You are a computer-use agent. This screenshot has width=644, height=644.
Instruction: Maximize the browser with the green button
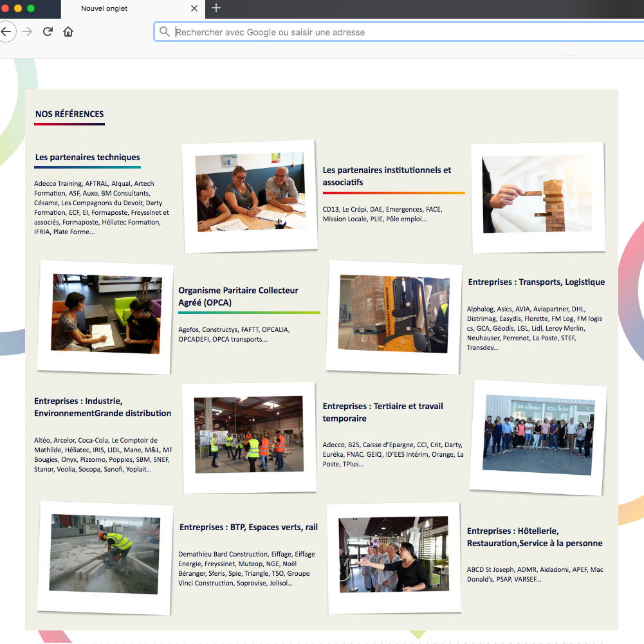pos(31,8)
